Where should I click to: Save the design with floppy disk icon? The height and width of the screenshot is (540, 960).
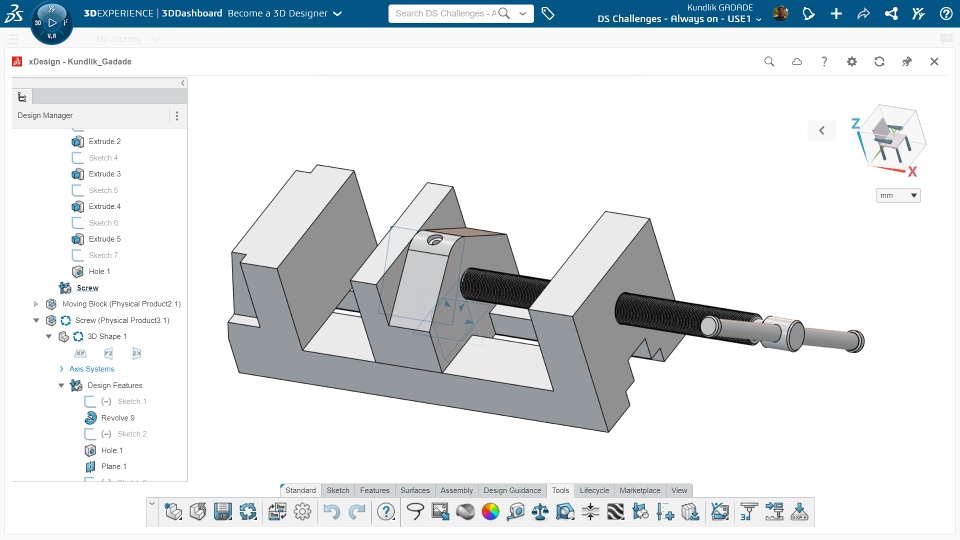[x=223, y=511]
